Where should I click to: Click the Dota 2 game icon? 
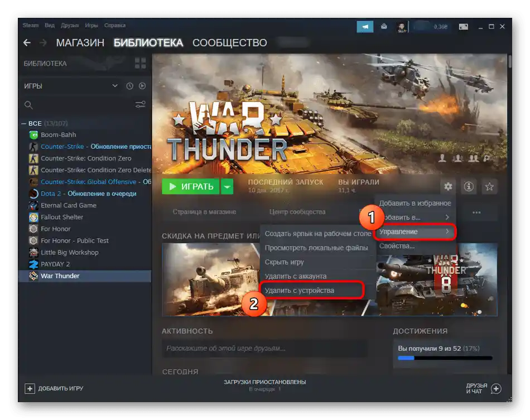point(33,194)
